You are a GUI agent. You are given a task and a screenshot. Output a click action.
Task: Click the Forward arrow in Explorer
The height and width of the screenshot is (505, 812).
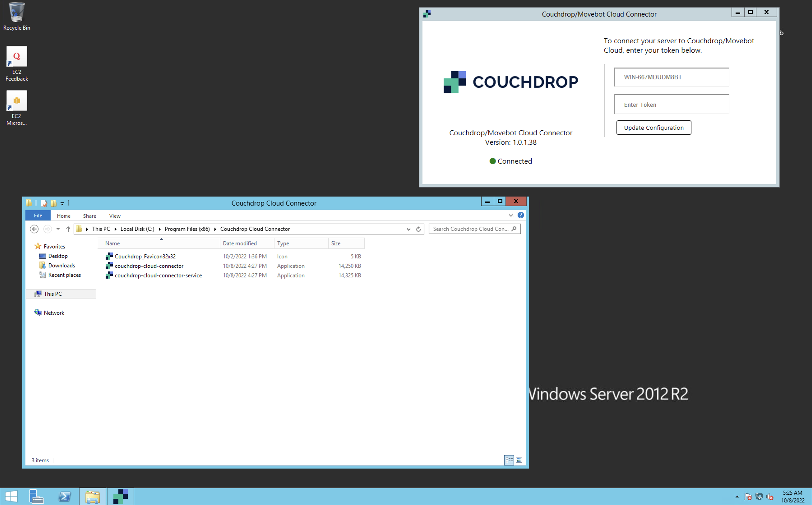(47, 229)
